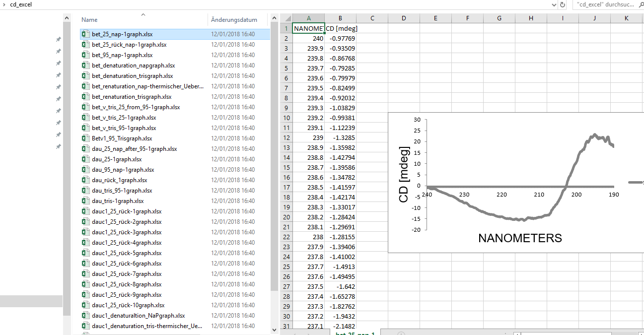Toggle the pin on the third sidebar item
Image resolution: width=644 pixels, height=335 pixels.
58,63
